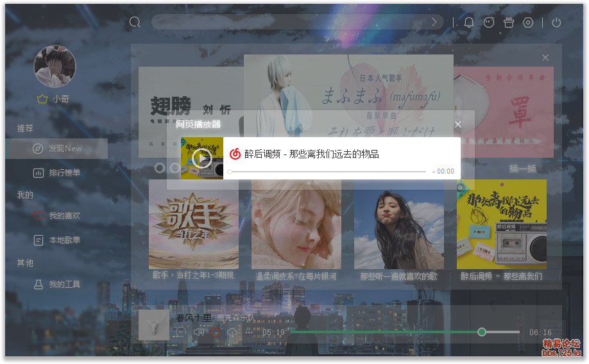
Task: Open the hexagon settings icon
Action: (528, 22)
